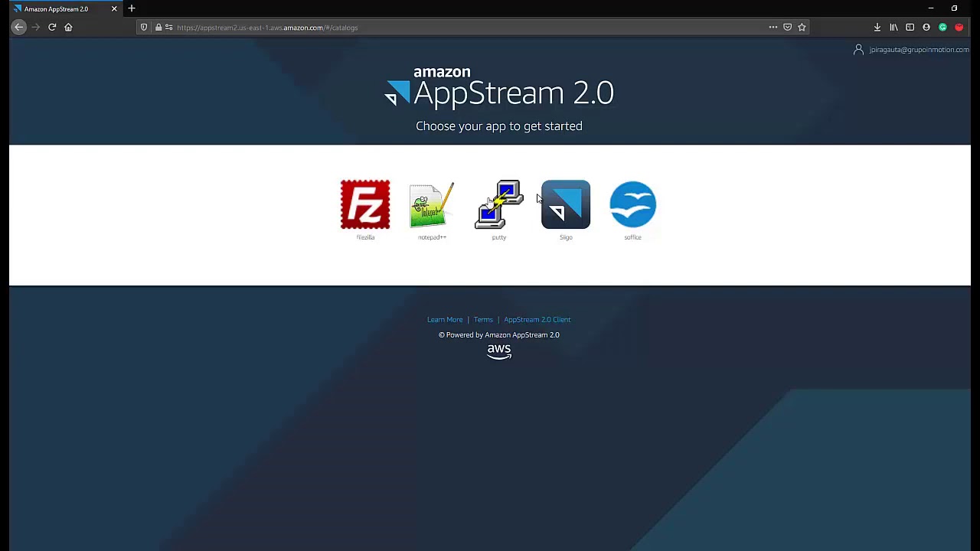980x551 pixels.
Task: Click the red tomato extension icon
Action: [x=959, y=28]
